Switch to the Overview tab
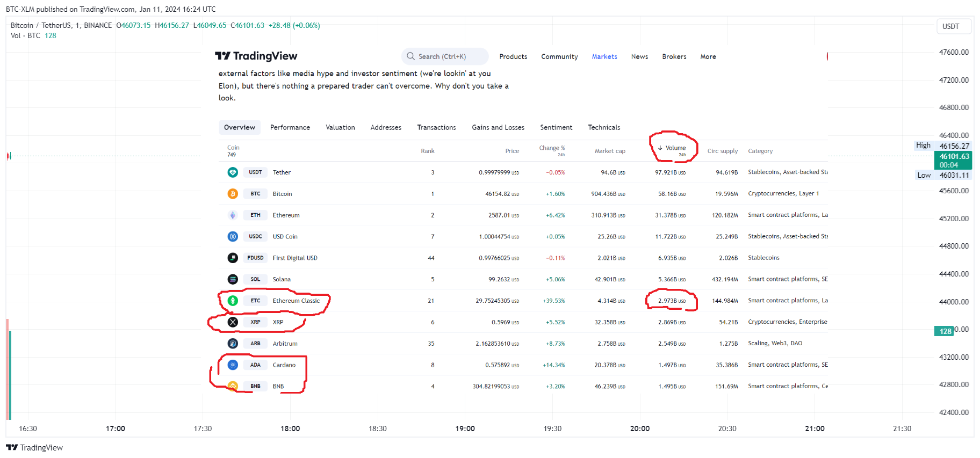Screen dimensions: 980x458 (x=240, y=127)
